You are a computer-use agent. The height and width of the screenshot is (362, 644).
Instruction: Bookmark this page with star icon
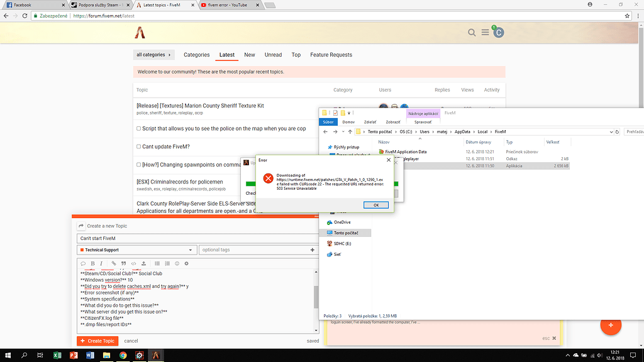627,16
